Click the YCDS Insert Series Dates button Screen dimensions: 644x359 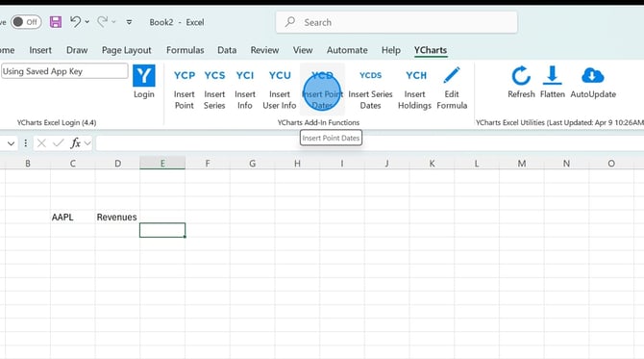pos(370,89)
